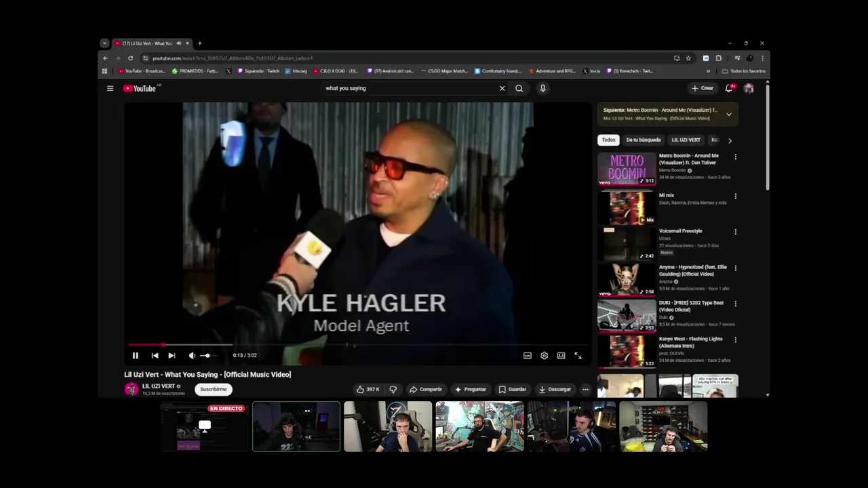
Task: Save video with the Guardar button
Action: [x=513, y=389]
